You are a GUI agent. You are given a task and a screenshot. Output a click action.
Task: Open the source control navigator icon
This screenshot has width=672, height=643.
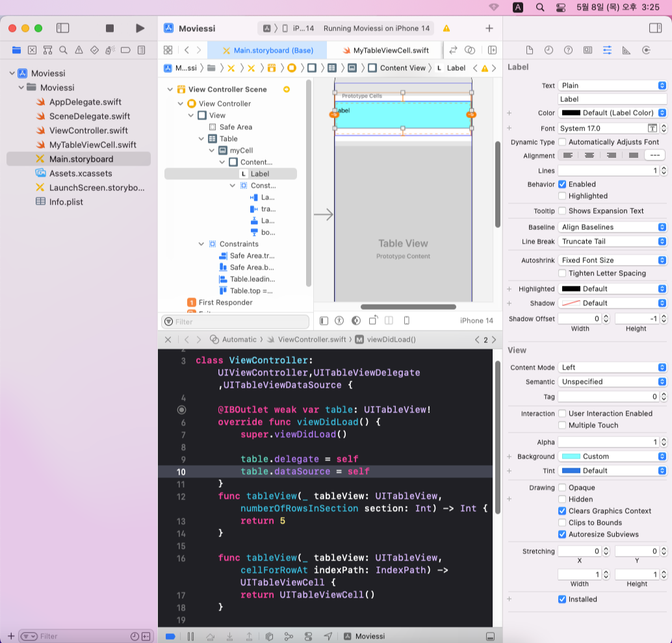pyautogui.click(x=32, y=50)
